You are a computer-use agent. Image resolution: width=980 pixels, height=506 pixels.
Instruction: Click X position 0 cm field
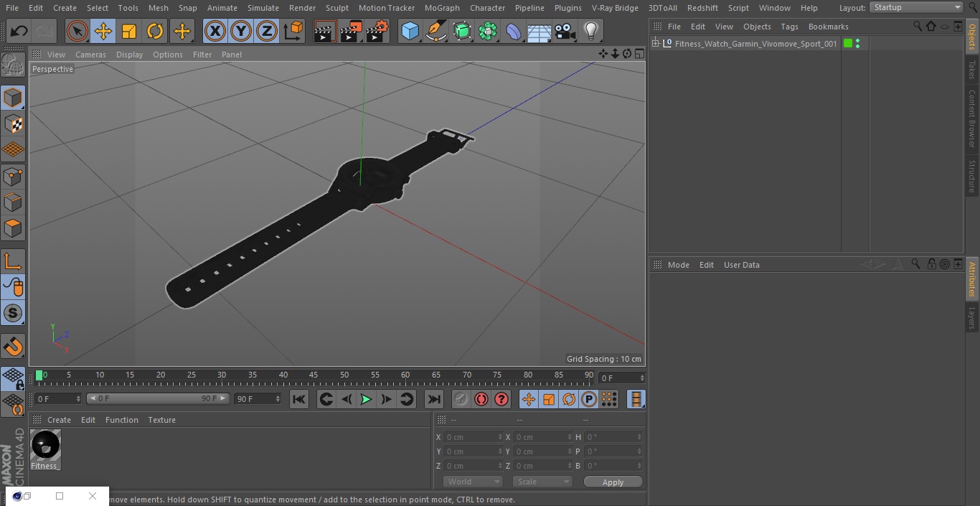pyautogui.click(x=473, y=437)
